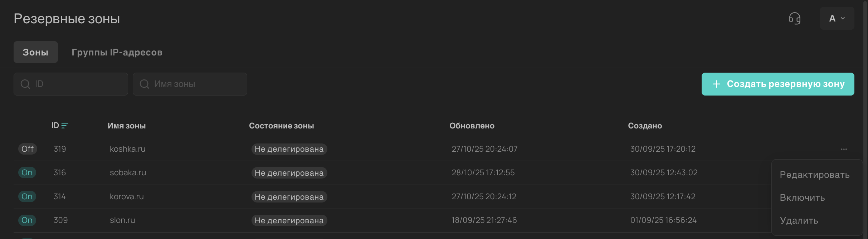Choose Включить in the context menu
Viewport: 868px width, 239px height.
pos(803,198)
